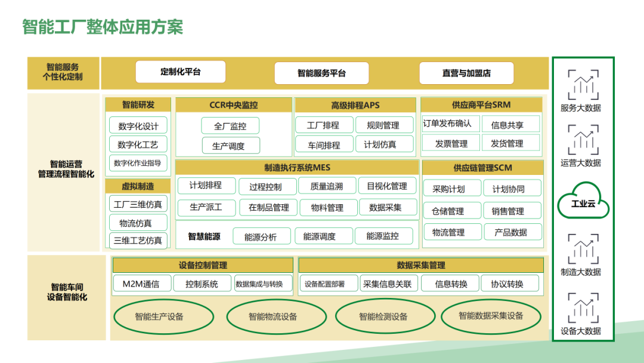Select the 生产派工 box

click(x=206, y=207)
